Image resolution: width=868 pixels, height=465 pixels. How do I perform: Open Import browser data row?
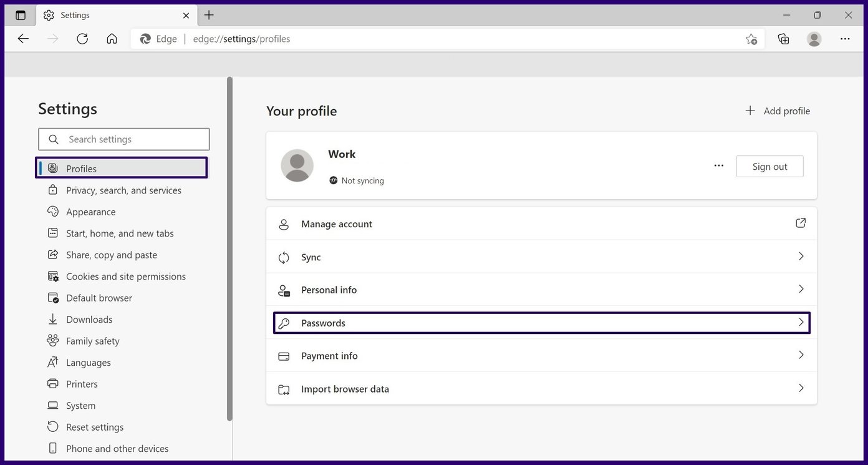(541, 389)
